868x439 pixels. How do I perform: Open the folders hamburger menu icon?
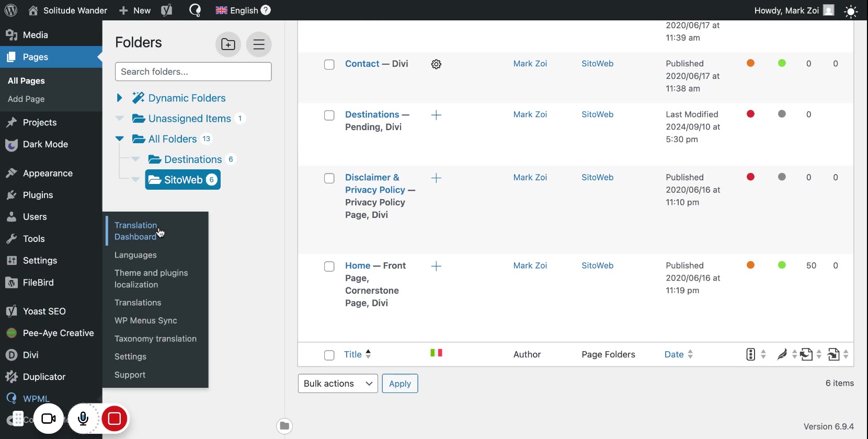point(259,44)
